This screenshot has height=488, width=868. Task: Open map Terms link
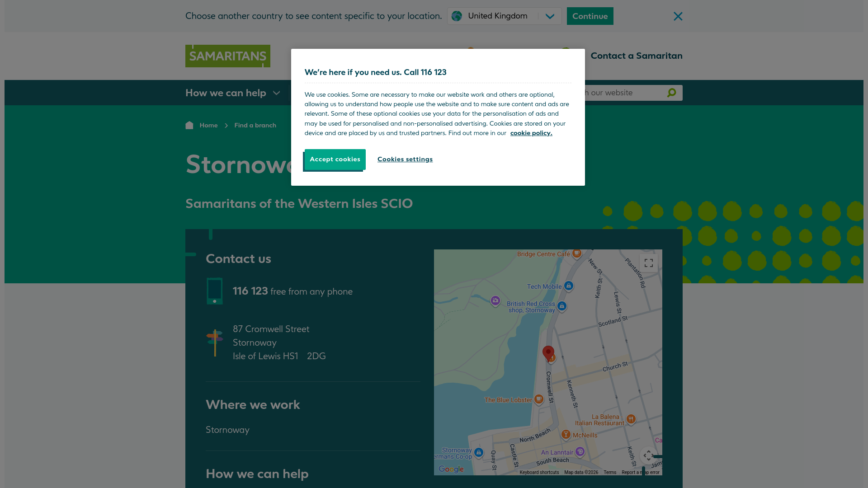(609, 473)
